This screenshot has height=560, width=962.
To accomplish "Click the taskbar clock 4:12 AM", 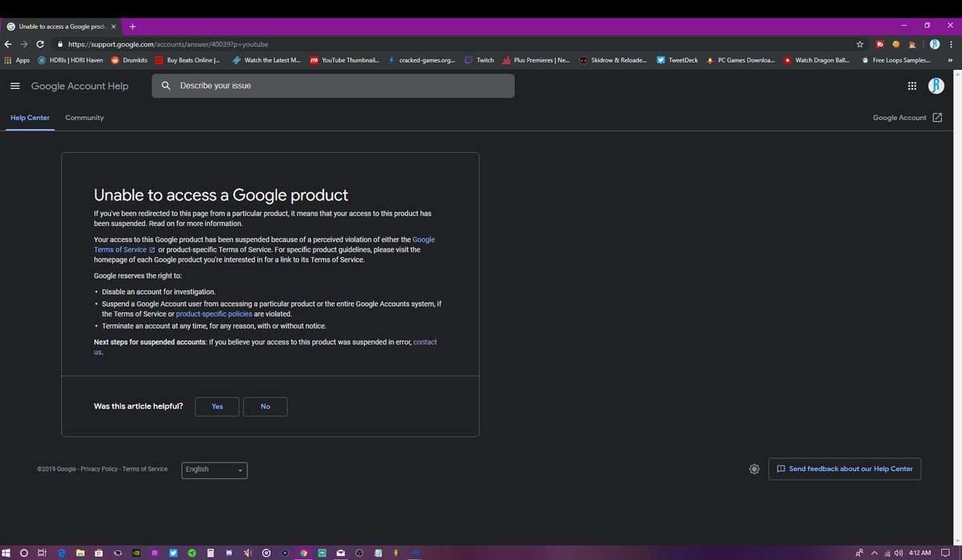I will pyautogui.click(x=920, y=553).
